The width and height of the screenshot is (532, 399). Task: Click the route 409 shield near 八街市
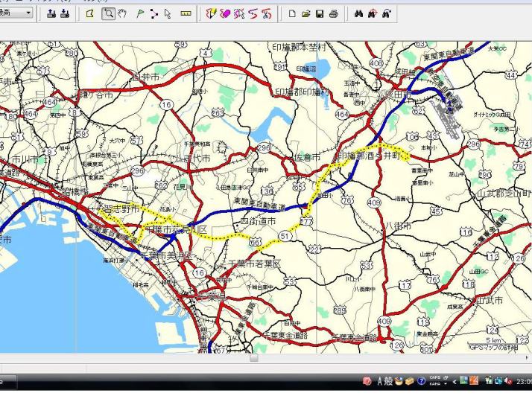tap(374, 202)
